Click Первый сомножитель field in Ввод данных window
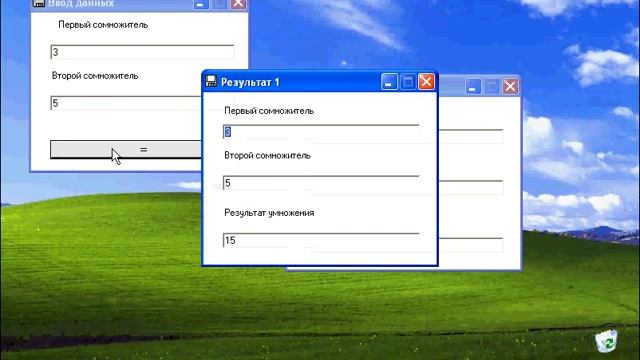The width and height of the screenshot is (640, 360). (x=142, y=52)
